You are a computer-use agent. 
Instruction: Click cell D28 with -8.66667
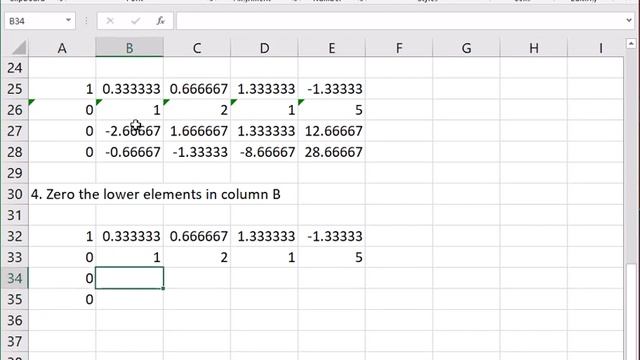point(264,152)
